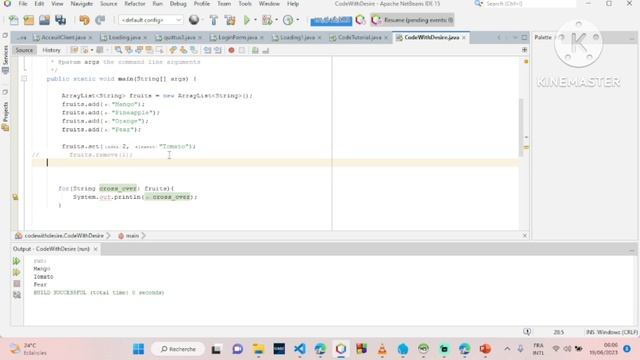This screenshot has height=360, width=640.
Task: Show previous editor tabs arrow
Action: pos(499,38)
